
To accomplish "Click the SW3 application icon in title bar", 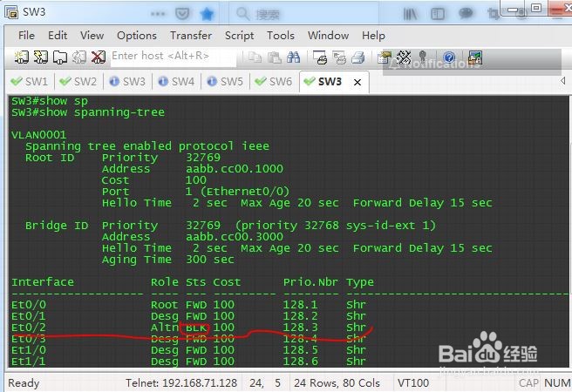I will tap(11, 12).
